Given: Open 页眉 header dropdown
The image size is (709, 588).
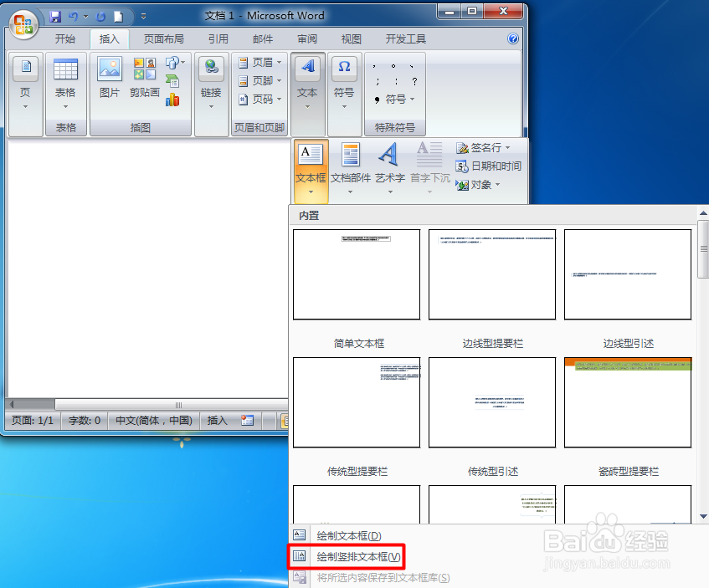Looking at the screenshot, I should pos(260,62).
